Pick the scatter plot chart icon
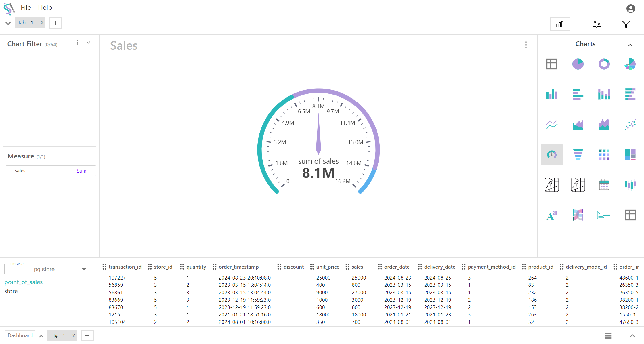The image size is (644, 344). pos(630,124)
